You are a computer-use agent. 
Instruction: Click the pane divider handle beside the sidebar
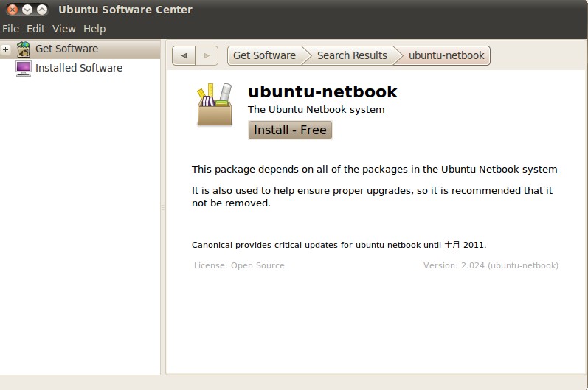[x=163, y=207]
